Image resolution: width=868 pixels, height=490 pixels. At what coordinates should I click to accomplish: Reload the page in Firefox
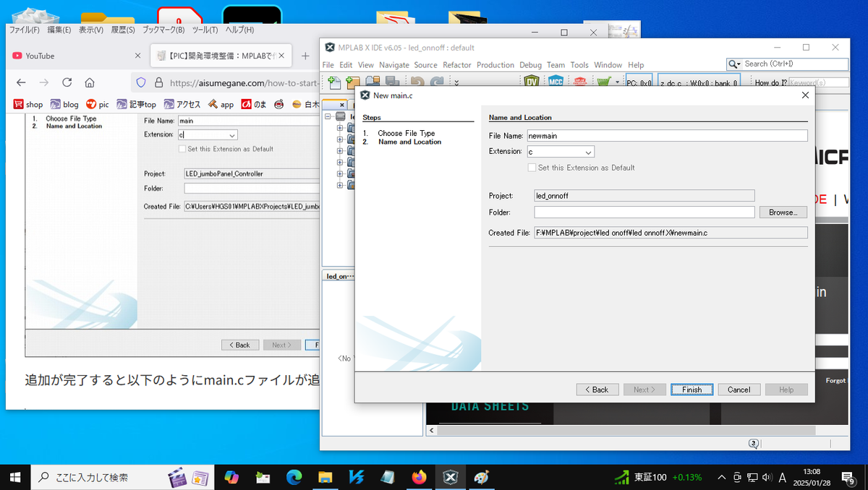point(67,82)
